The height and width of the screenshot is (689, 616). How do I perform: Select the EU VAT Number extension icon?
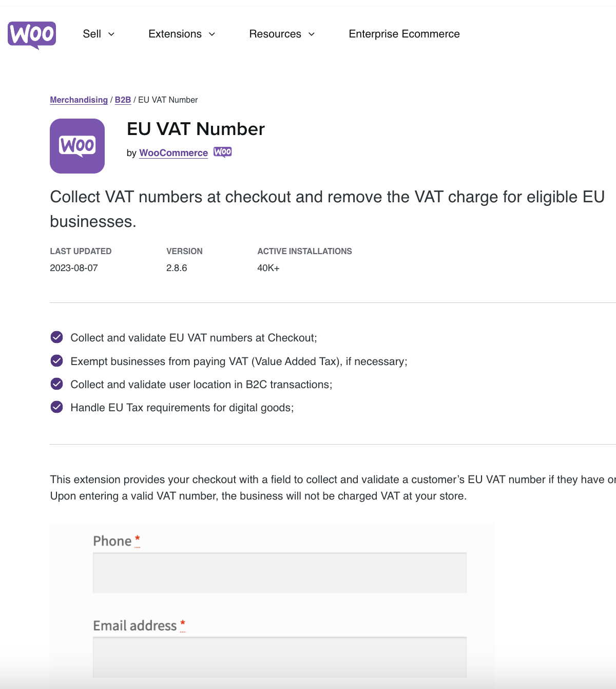click(x=77, y=146)
